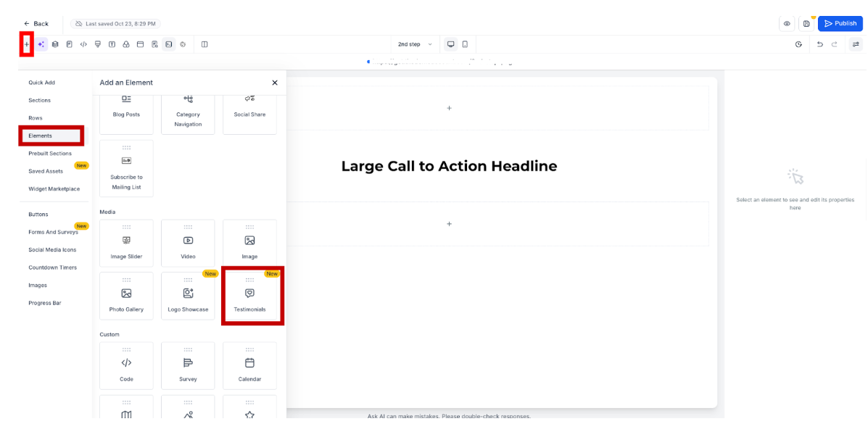Open the AI sparkle assistant tool
Image resolution: width=868 pixels, height=424 pixels.
click(x=41, y=44)
